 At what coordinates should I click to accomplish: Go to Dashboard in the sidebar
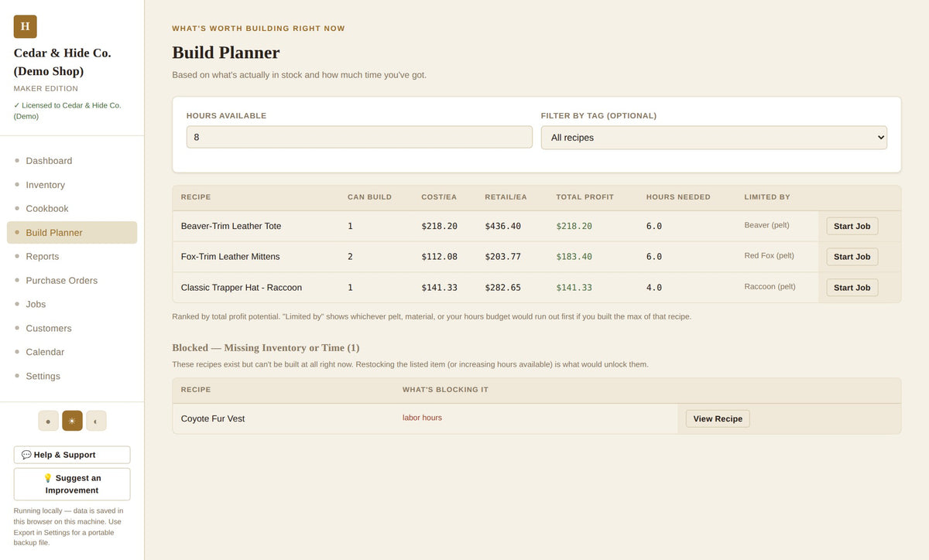(x=72, y=161)
